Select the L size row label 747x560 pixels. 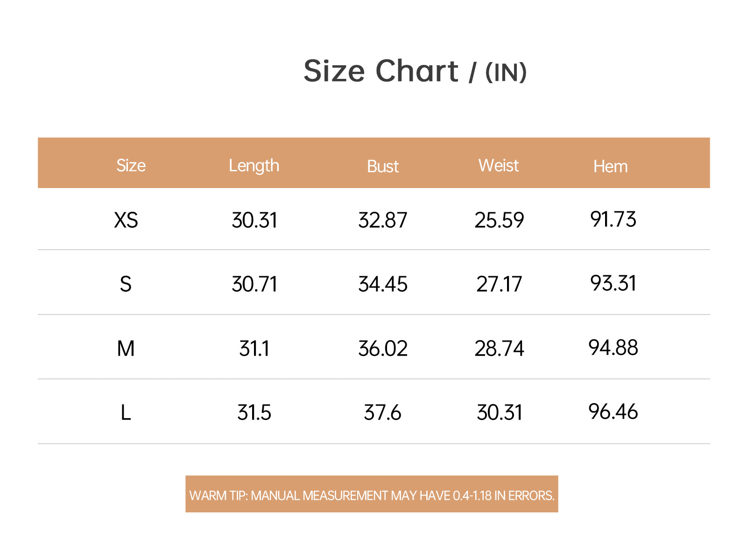126,413
